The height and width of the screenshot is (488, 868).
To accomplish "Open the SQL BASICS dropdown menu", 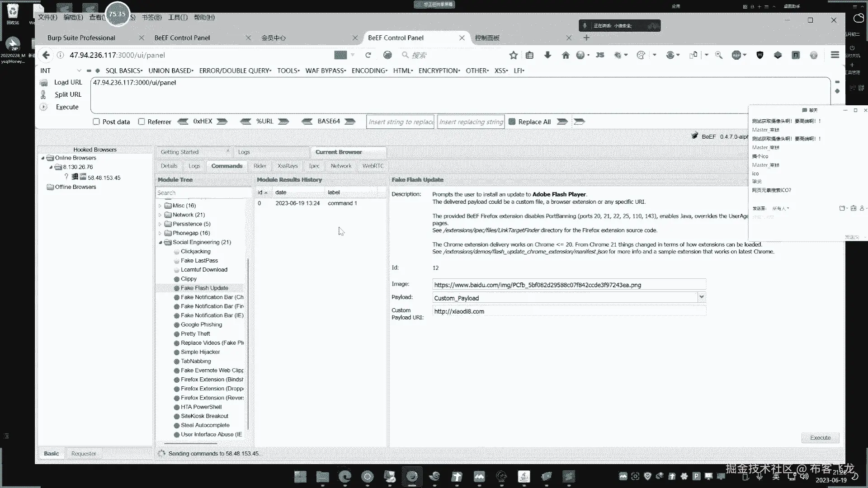I will pos(124,70).
